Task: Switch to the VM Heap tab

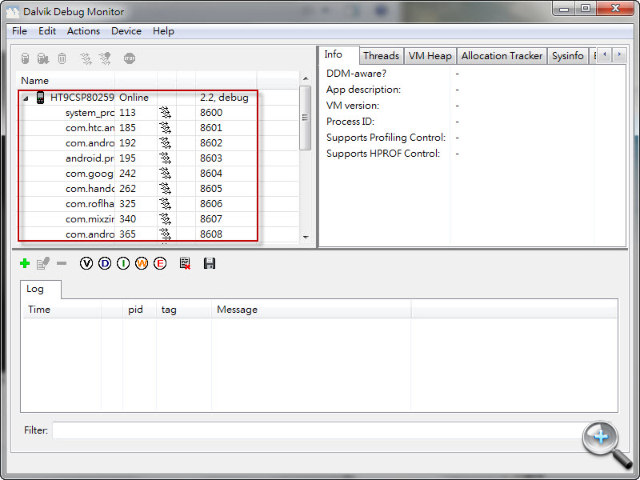Action: click(430, 56)
